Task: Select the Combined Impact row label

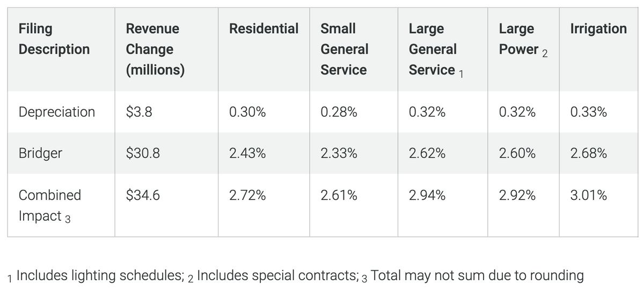Action: tap(49, 205)
